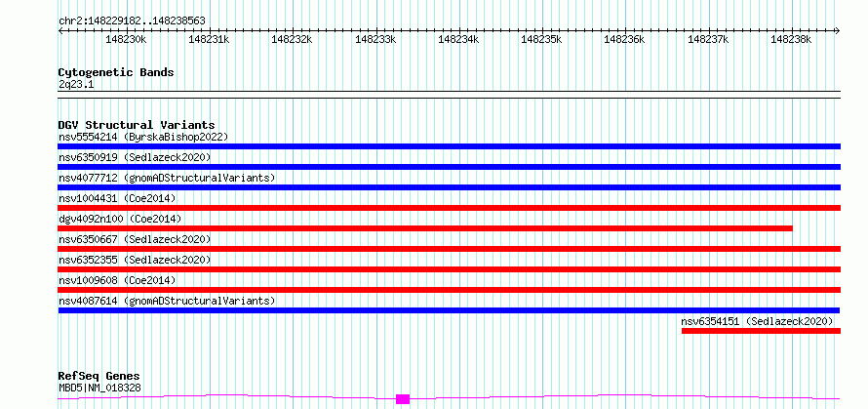Click the MBD5|NM_018328 gene label
The image size is (868, 409).
pos(99,388)
